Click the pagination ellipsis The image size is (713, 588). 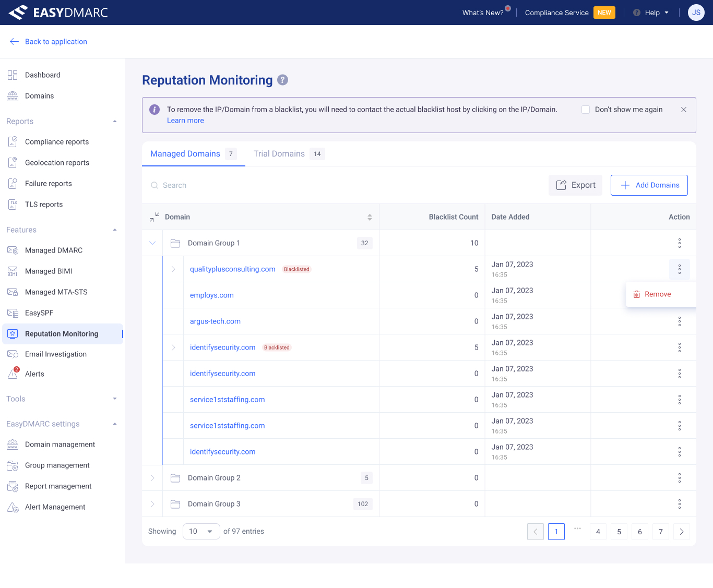tap(577, 529)
